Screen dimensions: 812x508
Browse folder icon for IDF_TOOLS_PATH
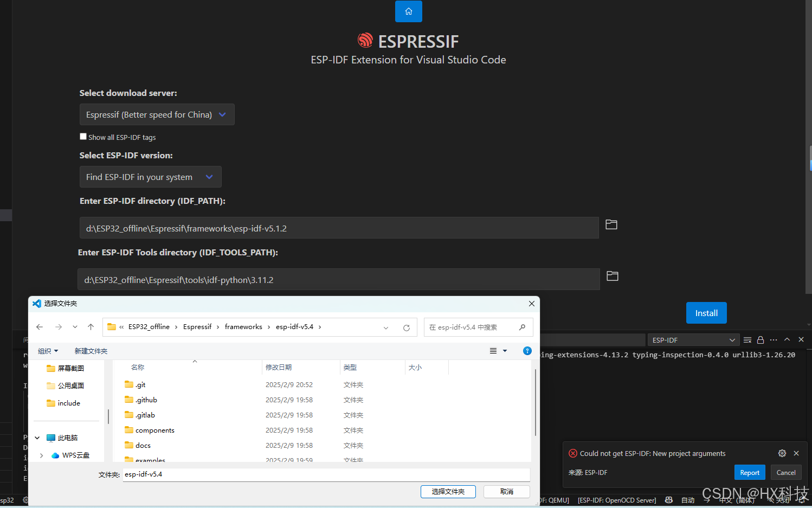[613, 276]
